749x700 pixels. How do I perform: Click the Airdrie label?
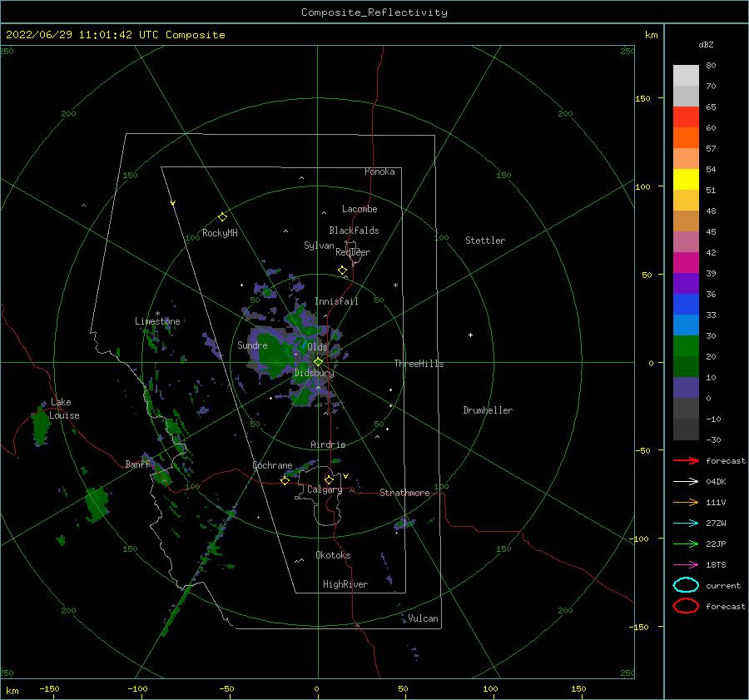tap(328, 444)
